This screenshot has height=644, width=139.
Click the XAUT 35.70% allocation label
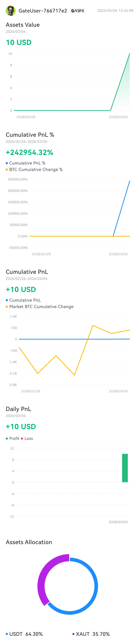coord(93,634)
